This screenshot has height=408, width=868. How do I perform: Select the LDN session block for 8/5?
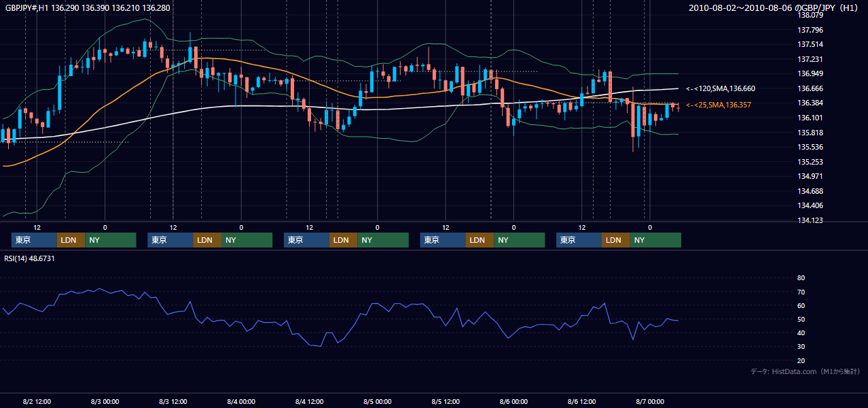(480, 240)
